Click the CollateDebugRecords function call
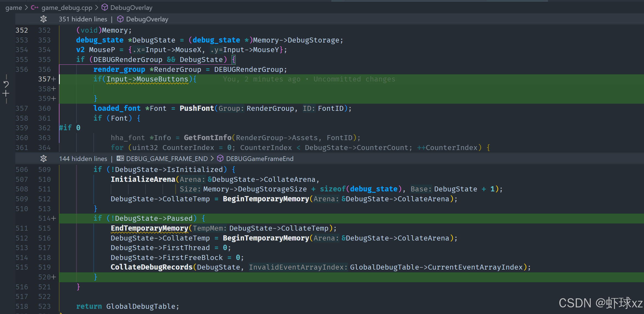The height and width of the screenshot is (314, 644). [x=152, y=267]
